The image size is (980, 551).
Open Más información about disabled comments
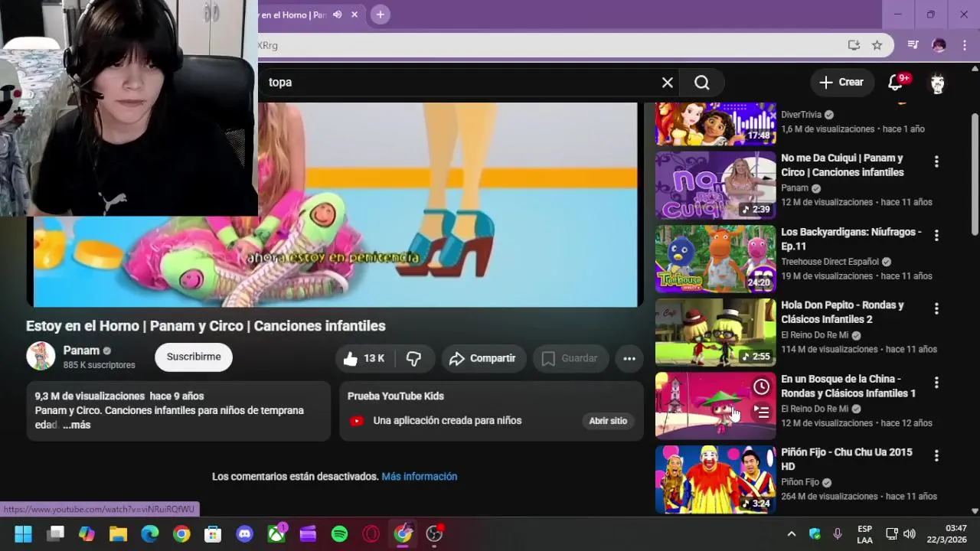[x=420, y=476]
